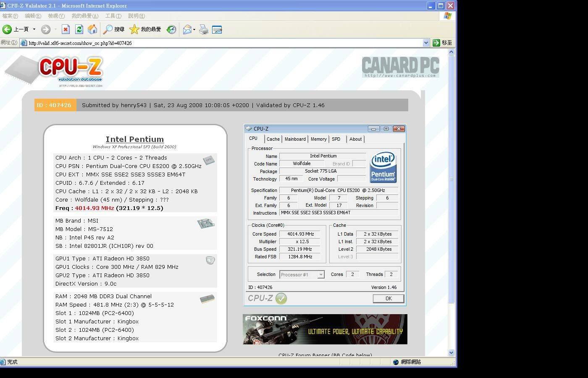Click the Core Speed 4014.93 MHz field
This screenshot has height=378, width=588.
click(x=301, y=234)
